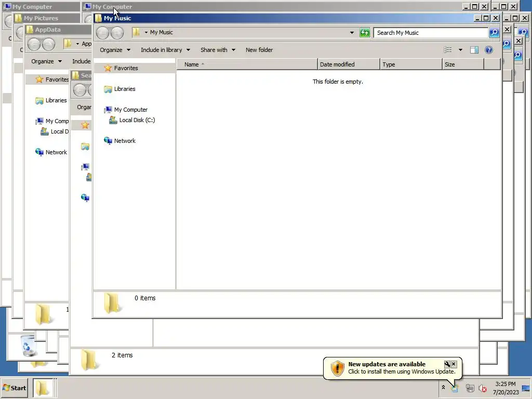Sort by the Date modified column
This screenshot has height=399, width=532.
349,64
